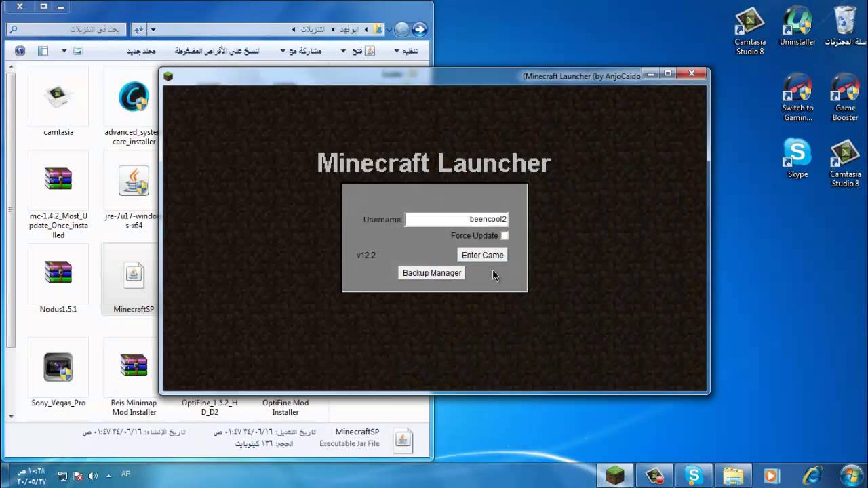
Task: Open the Uninstaller desktop shortcut
Action: (797, 27)
